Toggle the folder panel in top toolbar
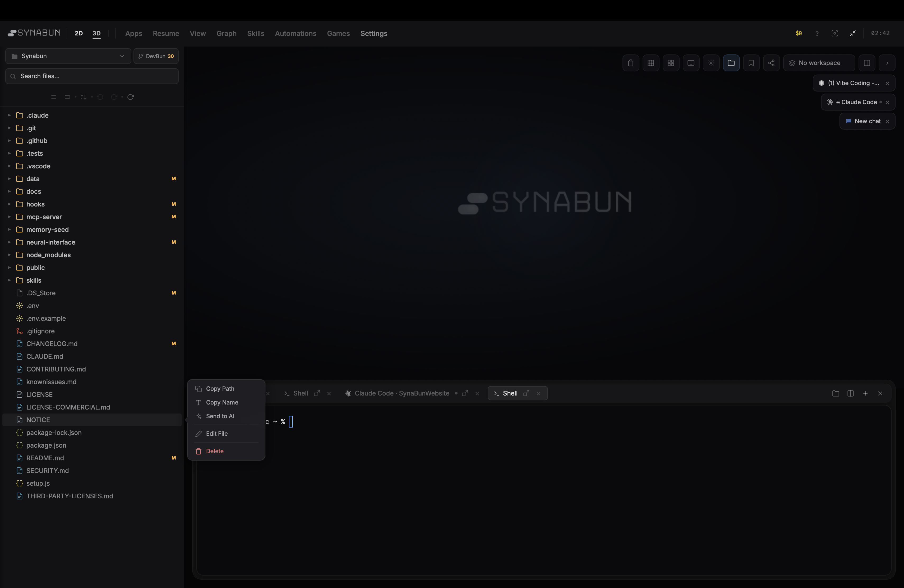 point(731,63)
